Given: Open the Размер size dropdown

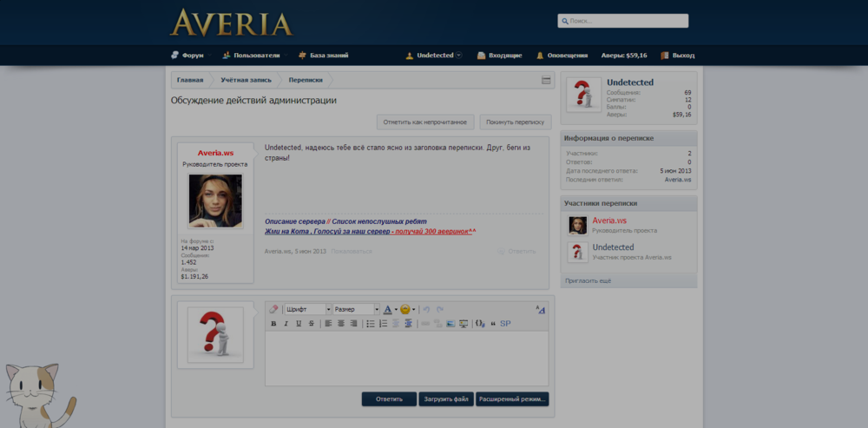Looking at the screenshot, I should pos(356,309).
